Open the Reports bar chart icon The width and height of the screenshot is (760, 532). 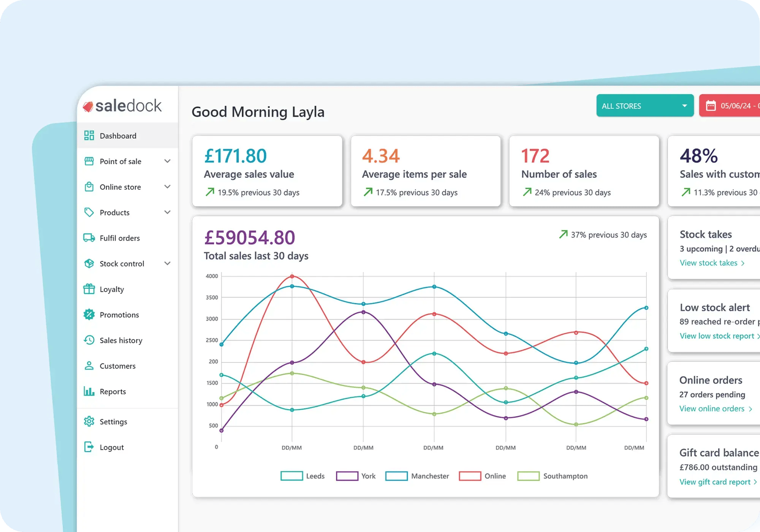[89, 391]
